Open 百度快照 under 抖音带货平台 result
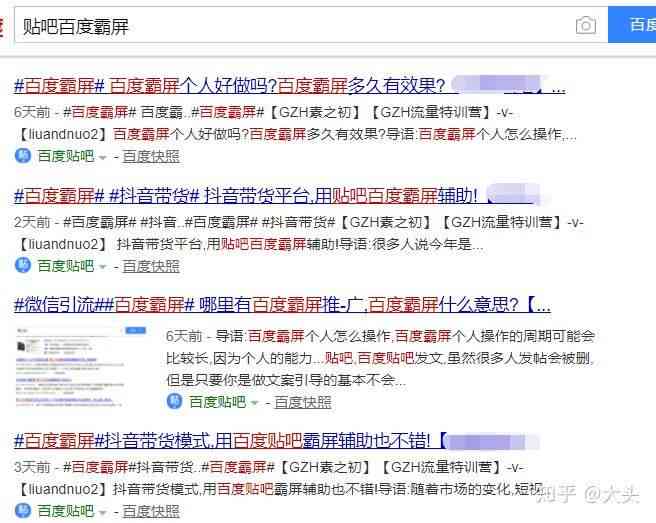The height and width of the screenshot is (523, 656). click(151, 266)
